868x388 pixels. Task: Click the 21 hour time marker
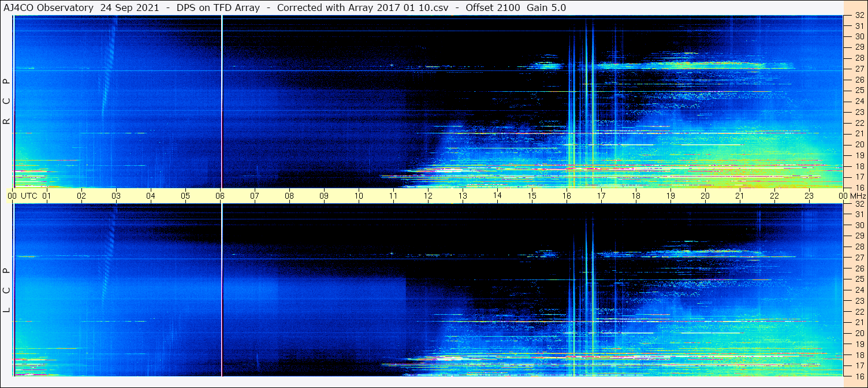740,196
